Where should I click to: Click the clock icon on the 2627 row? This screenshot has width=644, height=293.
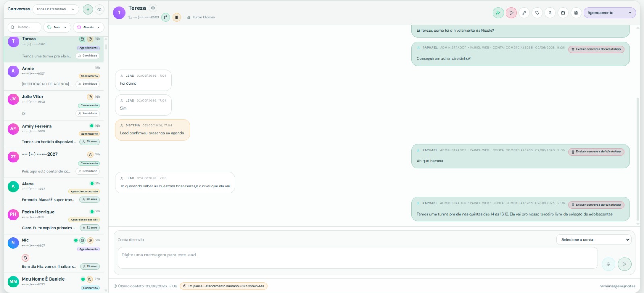tap(90, 154)
